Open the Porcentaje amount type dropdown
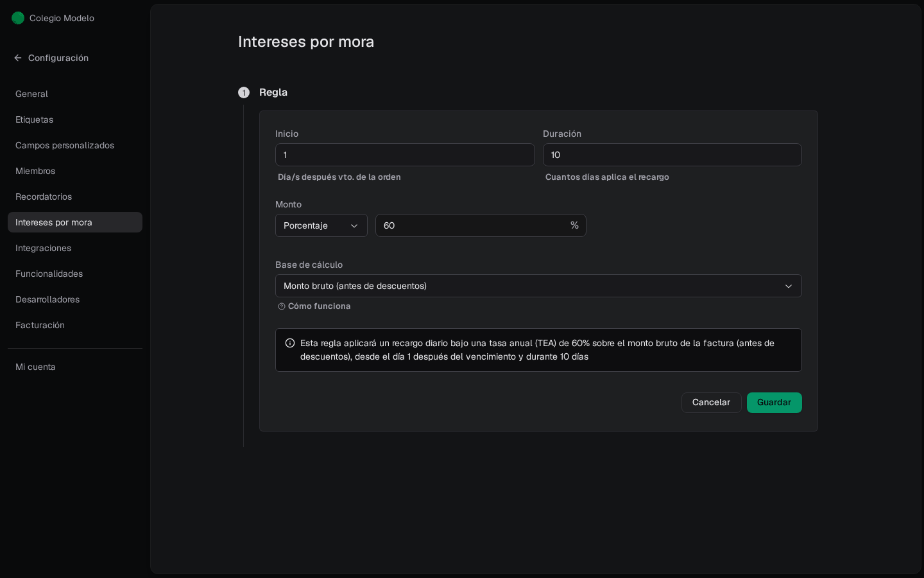The width and height of the screenshot is (924, 578). [x=321, y=225]
